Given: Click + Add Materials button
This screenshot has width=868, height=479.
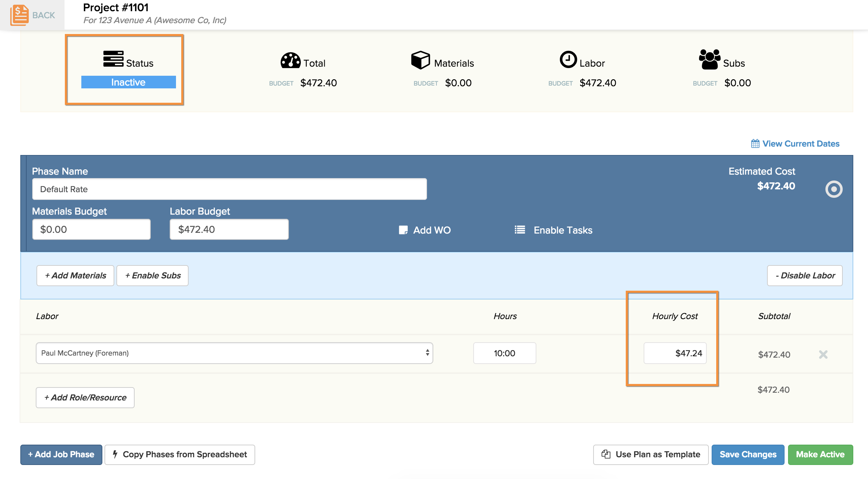Looking at the screenshot, I should 75,276.
